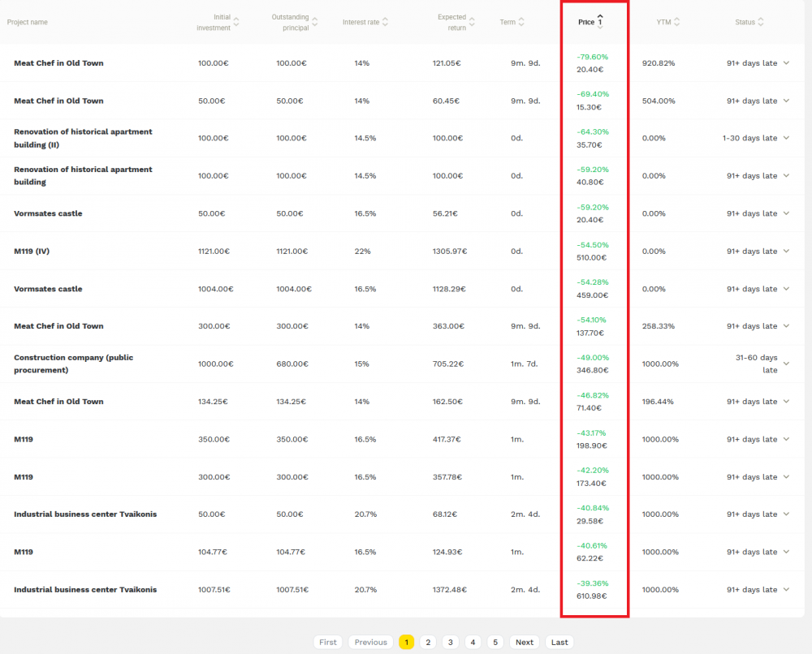Image resolution: width=812 pixels, height=654 pixels.
Task: Jump to page 5 of results
Action: [x=496, y=642]
